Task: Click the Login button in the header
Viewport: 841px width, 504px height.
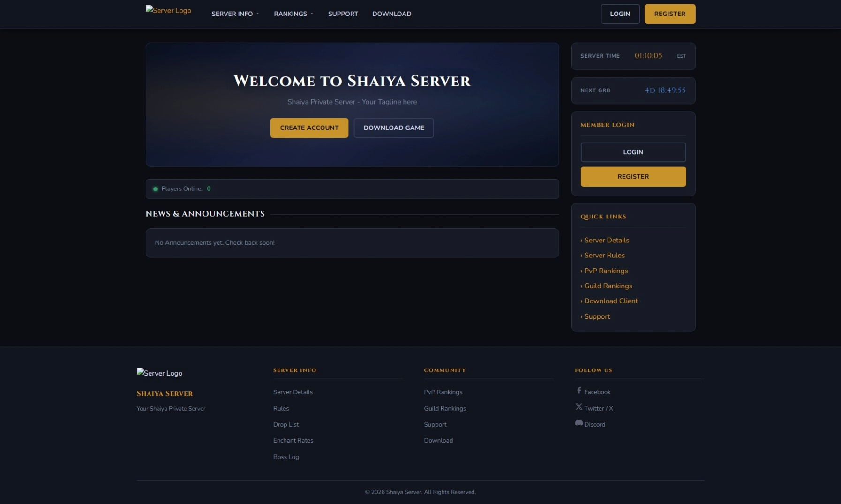Action: click(620, 14)
